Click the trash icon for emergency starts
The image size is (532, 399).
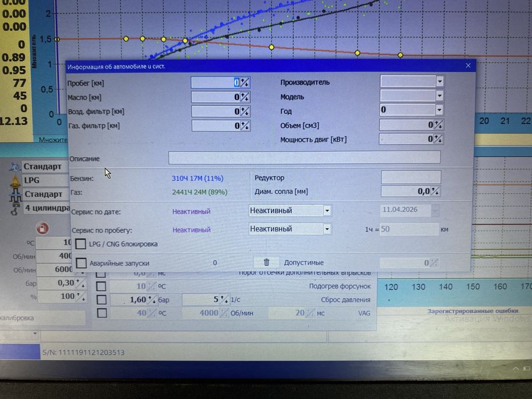267,262
